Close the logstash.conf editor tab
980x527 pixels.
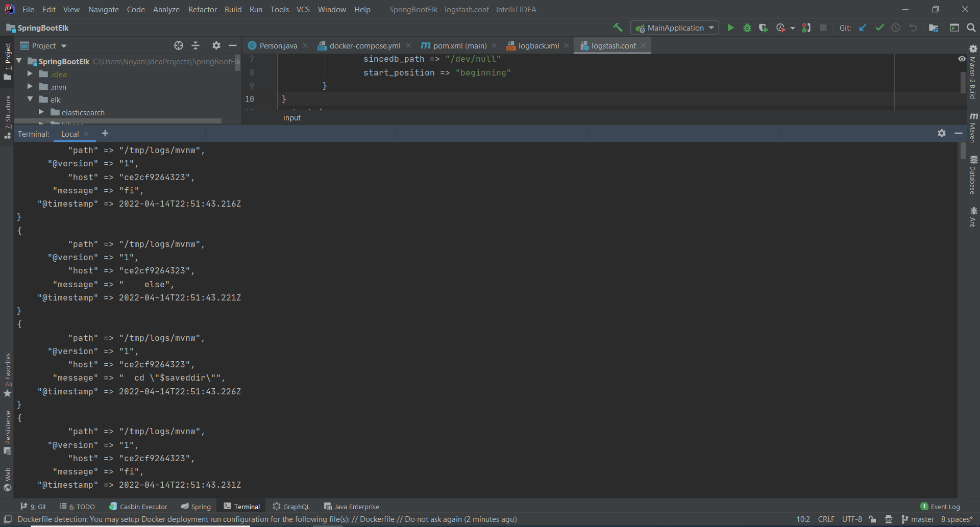coord(643,45)
